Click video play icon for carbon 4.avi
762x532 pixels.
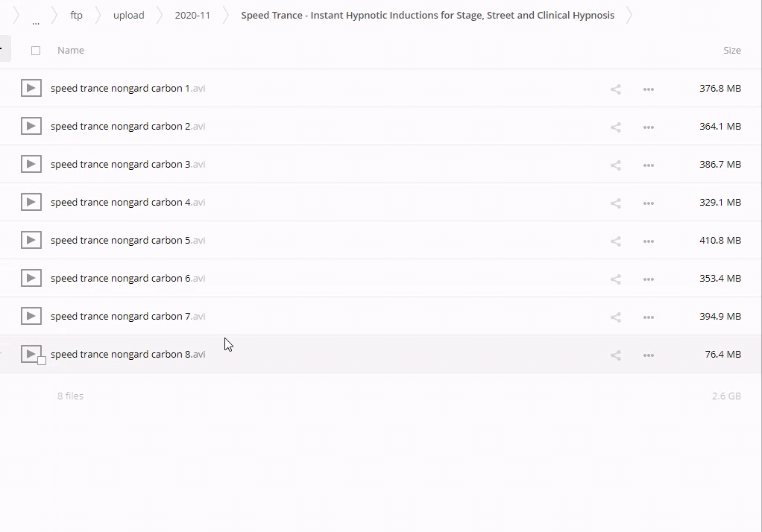tap(31, 202)
